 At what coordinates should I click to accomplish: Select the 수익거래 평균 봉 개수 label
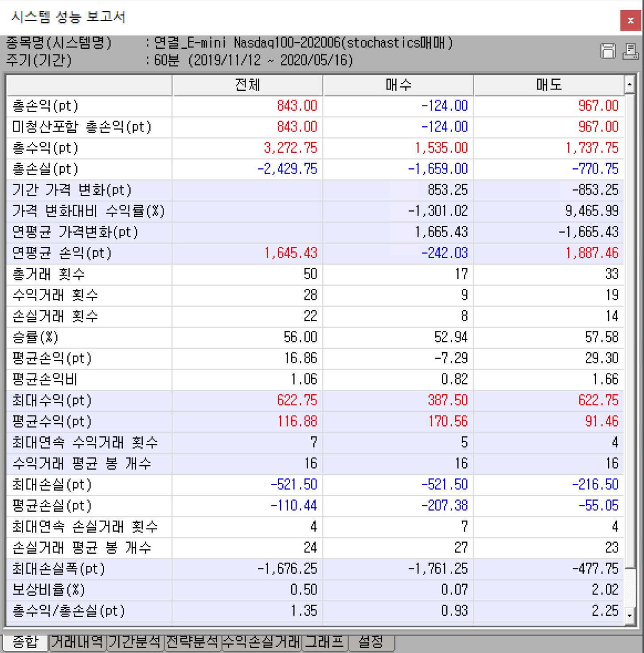(x=82, y=464)
